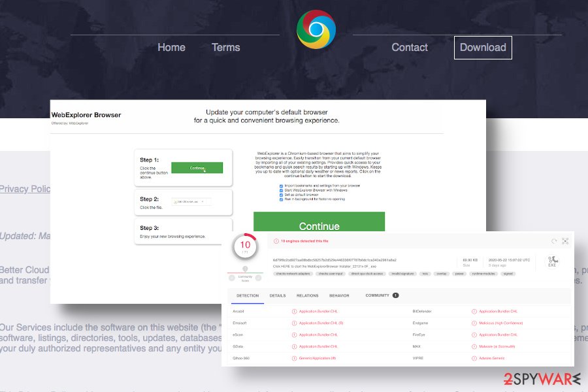
Task: Click the Arcabit warning icon
Action: point(295,312)
